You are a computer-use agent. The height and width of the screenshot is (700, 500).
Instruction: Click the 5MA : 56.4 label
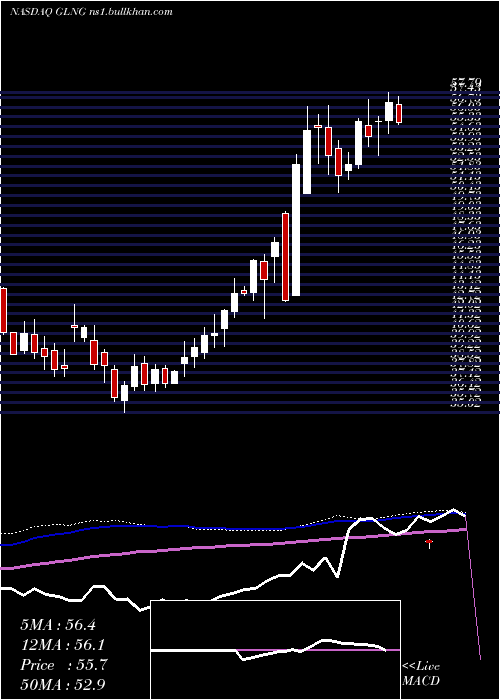pos(58,625)
